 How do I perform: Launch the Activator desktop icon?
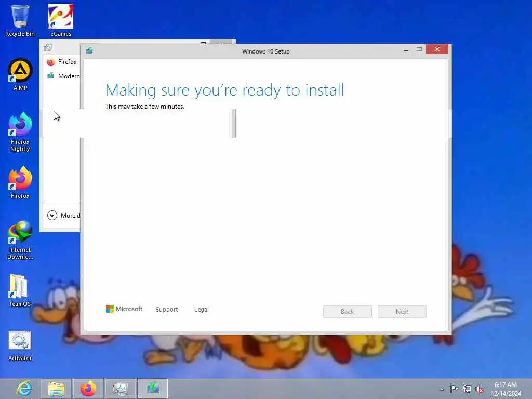[x=20, y=346]
